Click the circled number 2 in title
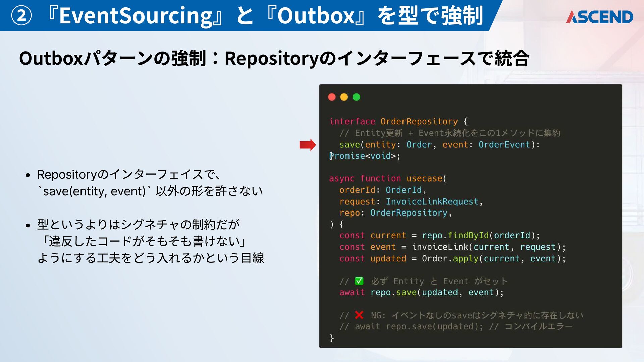This screenshot has width=644, height=362. click(21, 15)
